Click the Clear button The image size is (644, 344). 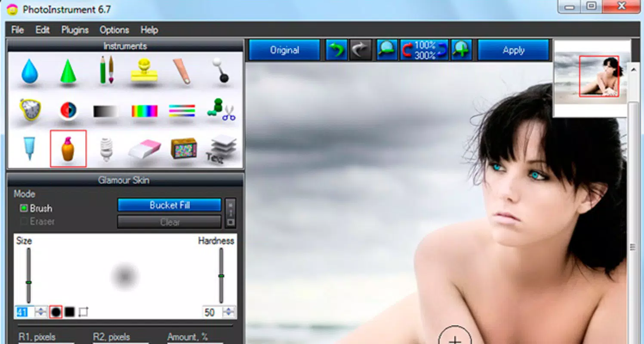click(169, 222)
